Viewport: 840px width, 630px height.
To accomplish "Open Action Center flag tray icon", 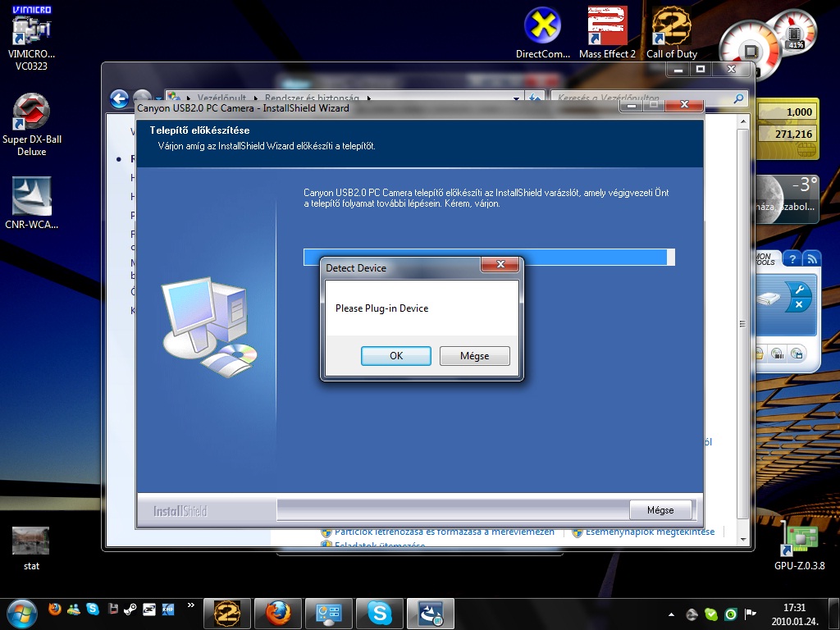I will tap(751, 614).
